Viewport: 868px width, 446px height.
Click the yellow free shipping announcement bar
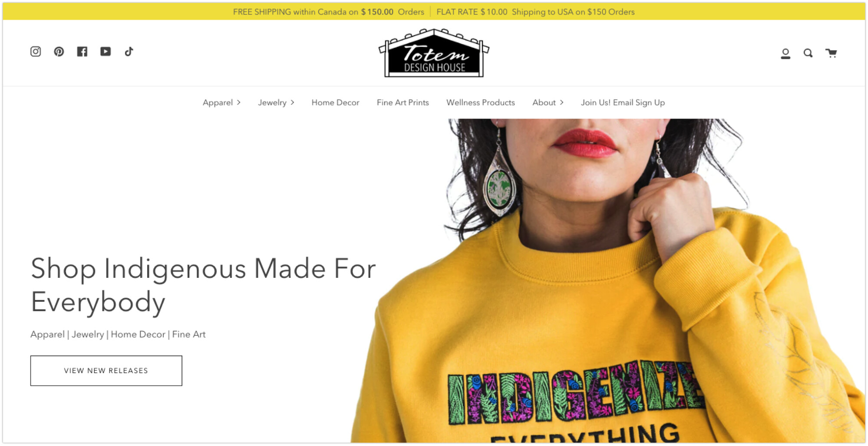[434, 12]
